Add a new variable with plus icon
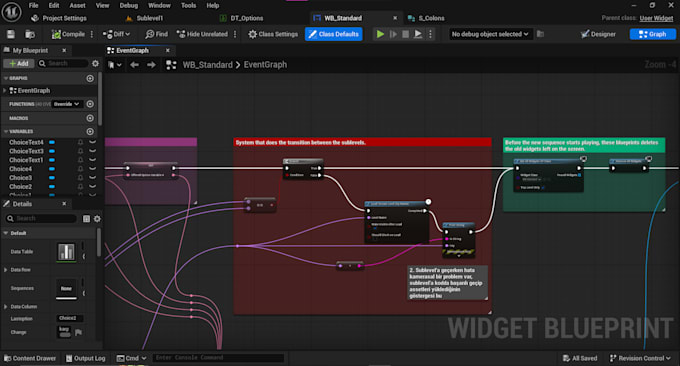The height and width of the screenshot is (366, 680). click(90, 131)
